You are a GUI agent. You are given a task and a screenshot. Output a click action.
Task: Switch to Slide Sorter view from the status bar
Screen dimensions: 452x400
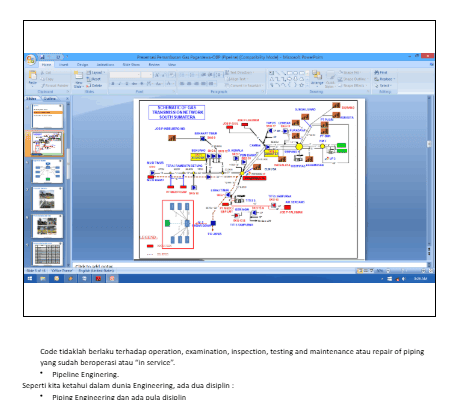[x=366, y=271]
